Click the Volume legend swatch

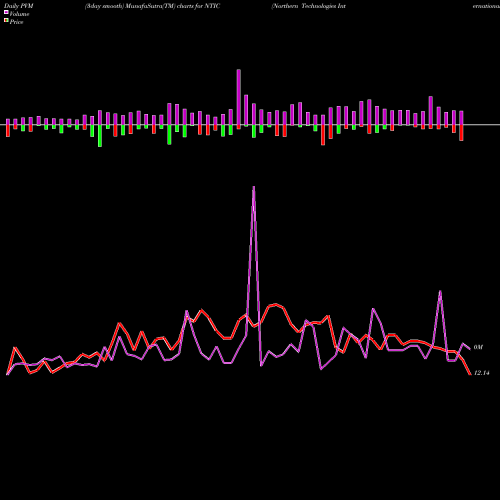tap(6, 12)
